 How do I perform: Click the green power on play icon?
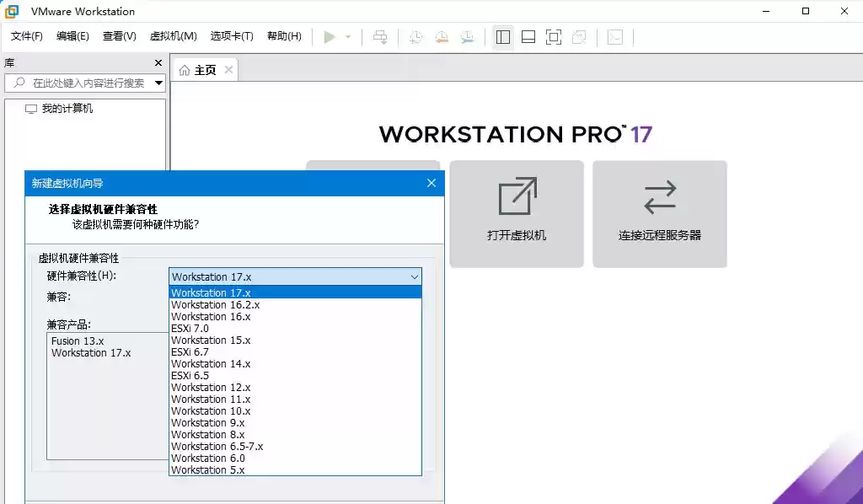point(330,37)
